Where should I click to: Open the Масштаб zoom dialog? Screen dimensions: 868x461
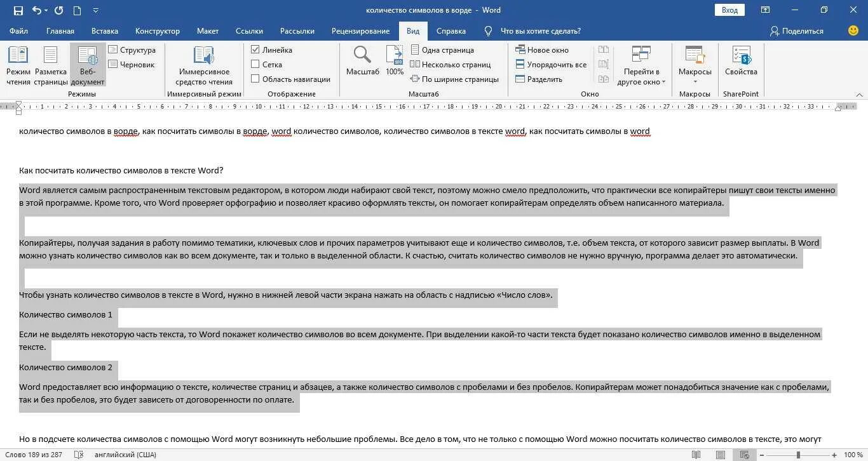[362, 61]
